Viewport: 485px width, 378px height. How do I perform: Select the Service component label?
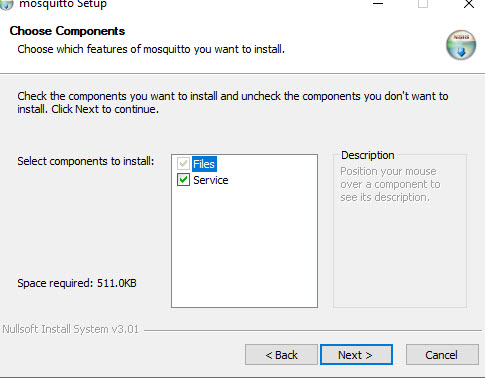pos(211,180)
